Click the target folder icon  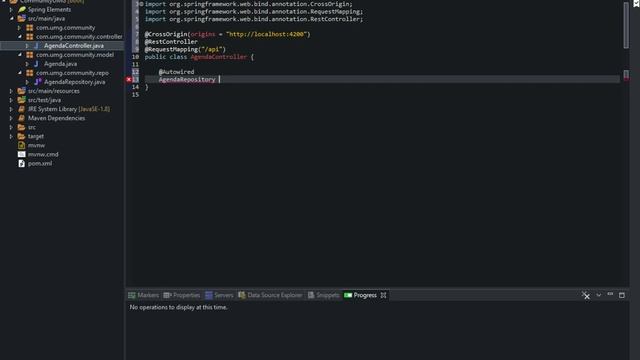22,136
